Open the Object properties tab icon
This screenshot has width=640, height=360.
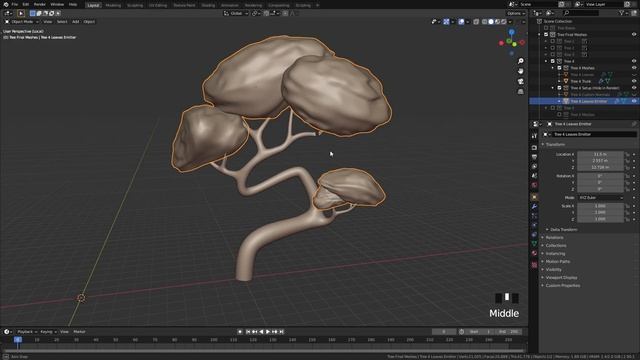tap(534, 197)
